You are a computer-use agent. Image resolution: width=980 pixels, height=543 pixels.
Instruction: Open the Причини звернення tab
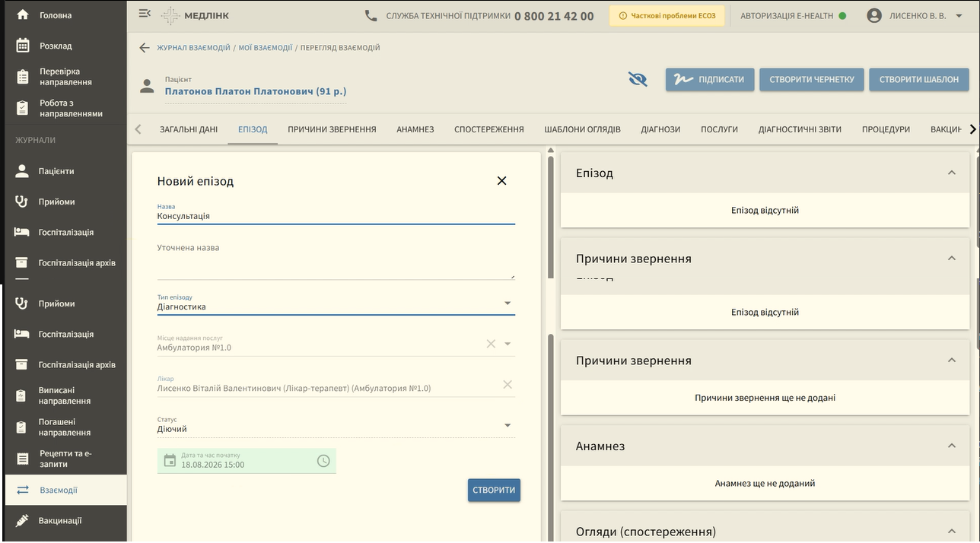point(332,129)
